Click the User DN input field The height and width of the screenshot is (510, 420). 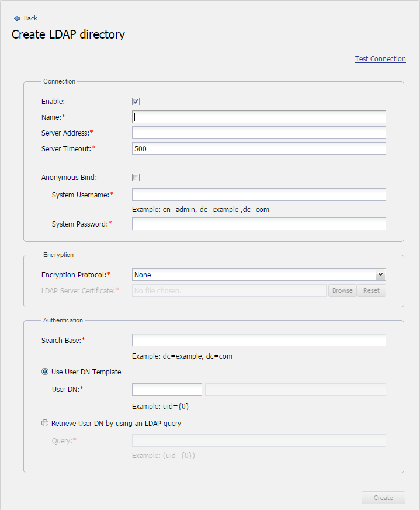pos(167,390)
